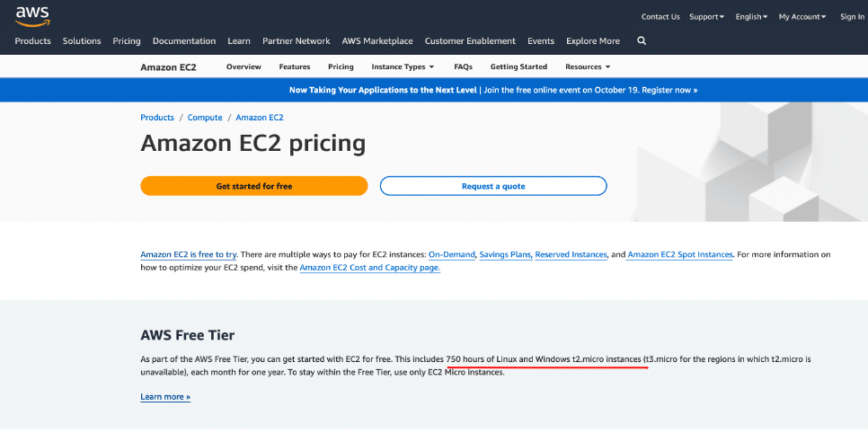Image resolution: width=868 pixels, height=442 pixels.
Task: Click the 'Amazon EC2 pricing' heading
Action: point(253,143)
